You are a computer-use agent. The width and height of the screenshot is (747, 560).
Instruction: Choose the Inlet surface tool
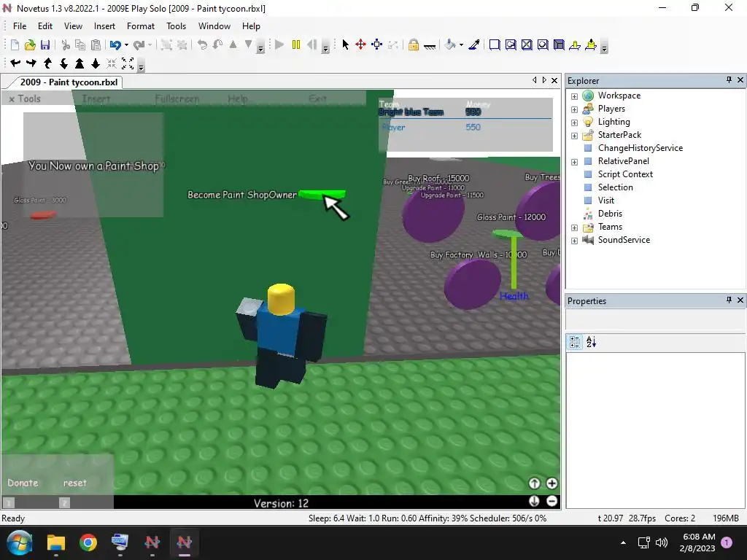point(559,44)
